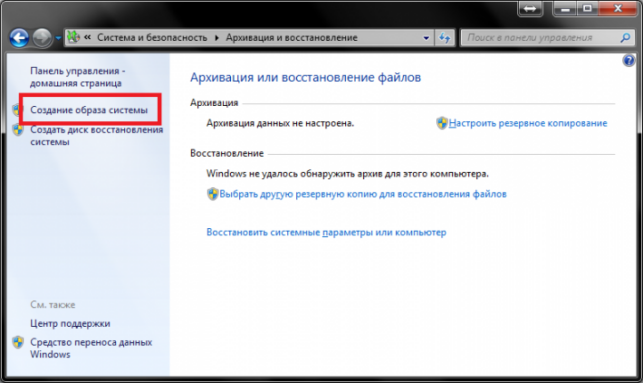Click shield icon beside 'Создать диск восстановления'
This screenshot has height=383, width=643.
(18, 130)
